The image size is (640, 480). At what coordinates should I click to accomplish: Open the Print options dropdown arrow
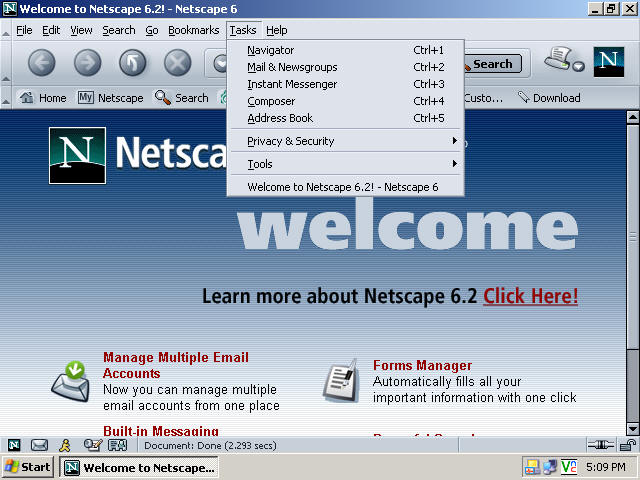point(578,67)
